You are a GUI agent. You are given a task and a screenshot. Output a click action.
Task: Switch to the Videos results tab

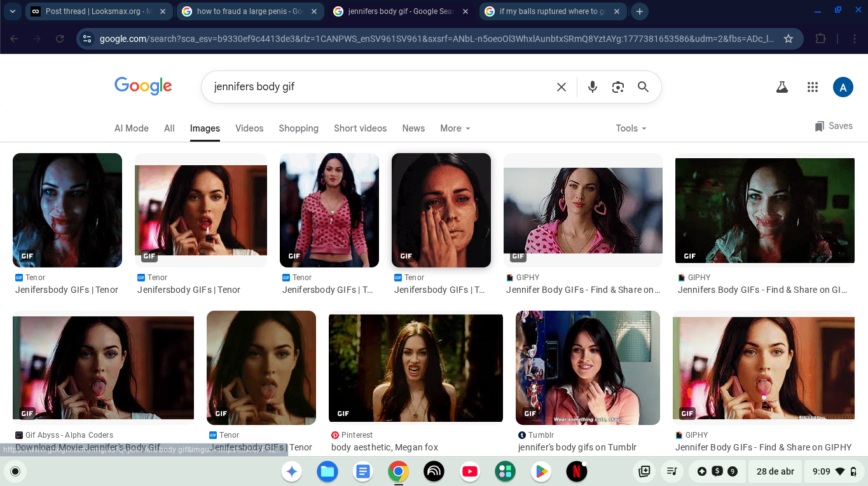click(x=249, y=128)
